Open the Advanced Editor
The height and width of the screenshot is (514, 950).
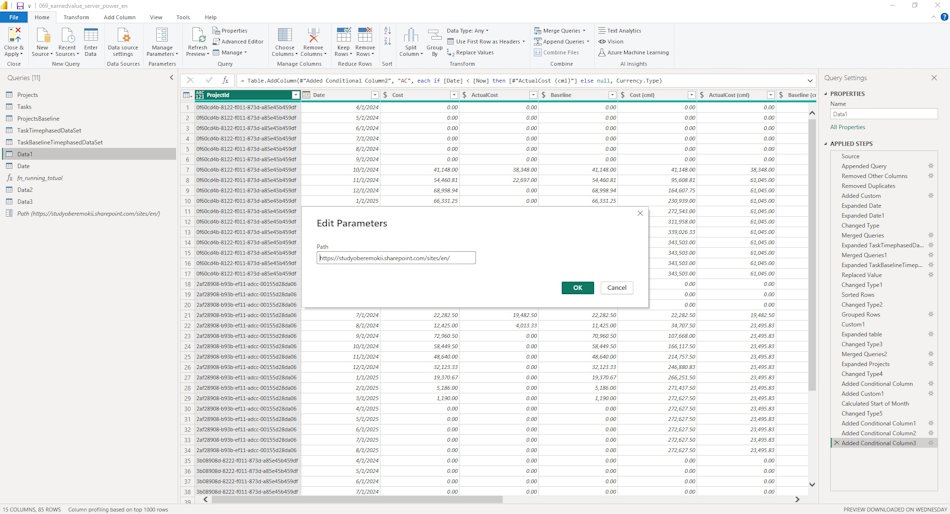click(x=238, y=41)
